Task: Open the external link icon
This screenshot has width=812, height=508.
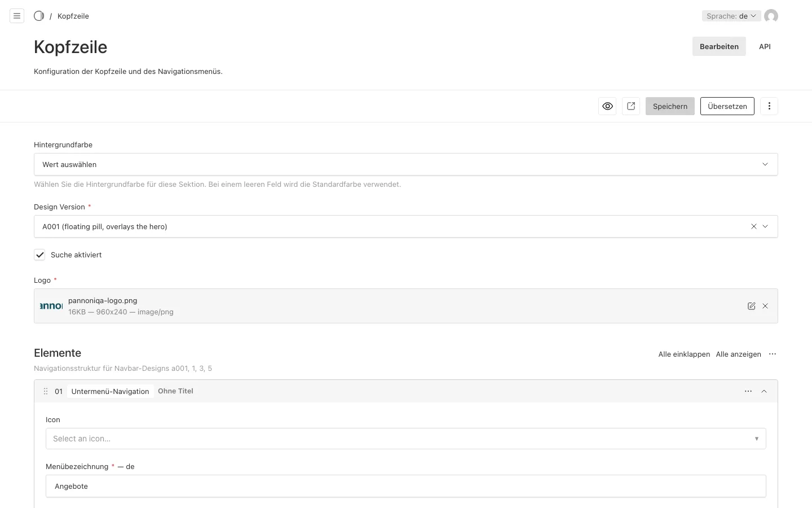Action: [631, 106]
